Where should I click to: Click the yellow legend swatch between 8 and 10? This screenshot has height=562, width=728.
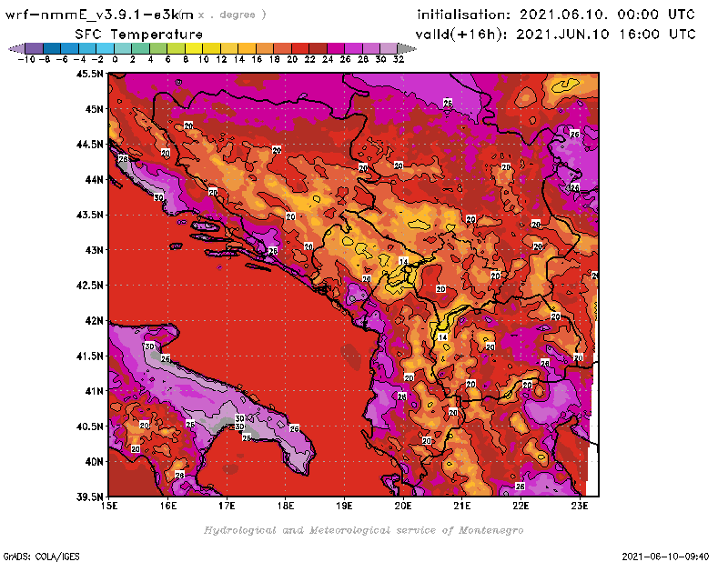[194, 48]
